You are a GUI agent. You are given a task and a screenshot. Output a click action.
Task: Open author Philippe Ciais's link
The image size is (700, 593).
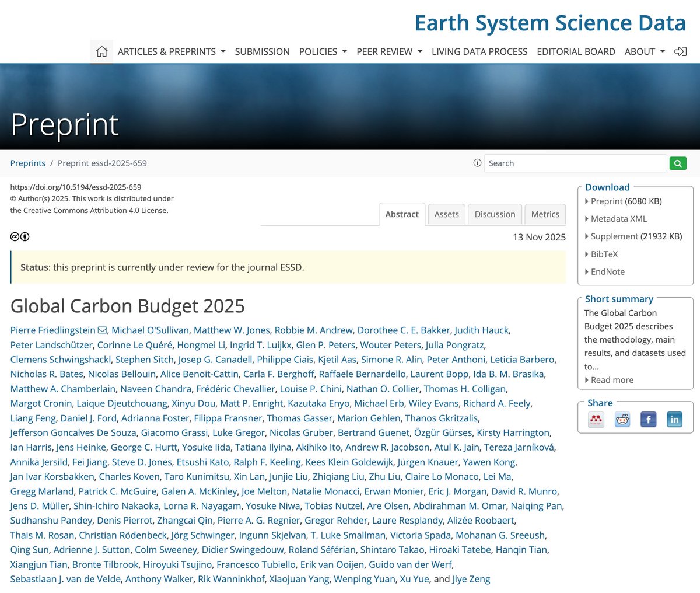(285, 360)
